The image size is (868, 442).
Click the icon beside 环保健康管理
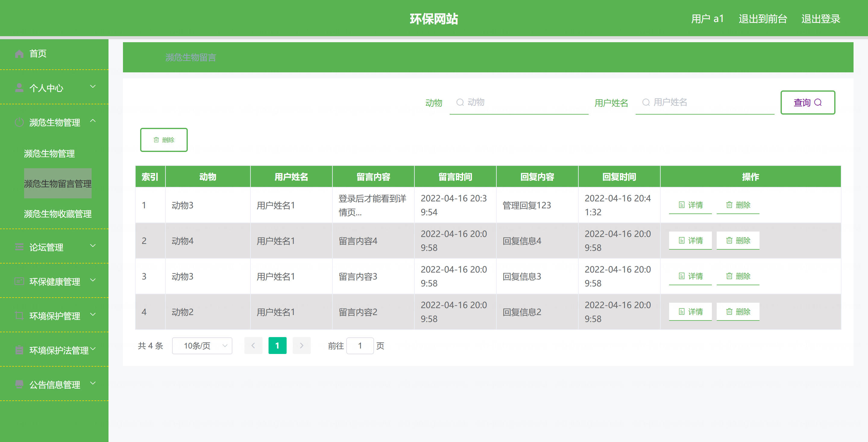[19, 282]
